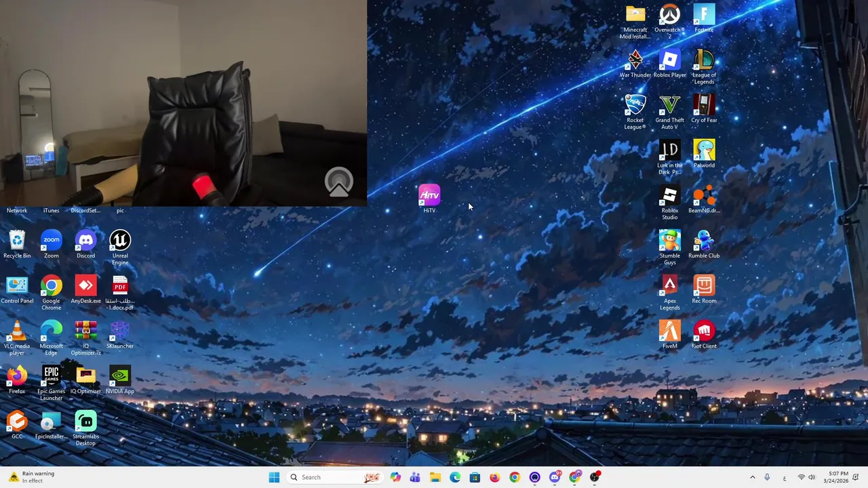Open Palworld desktop shortcut
This screenshot has height=488, width=868.
[704, 155]
